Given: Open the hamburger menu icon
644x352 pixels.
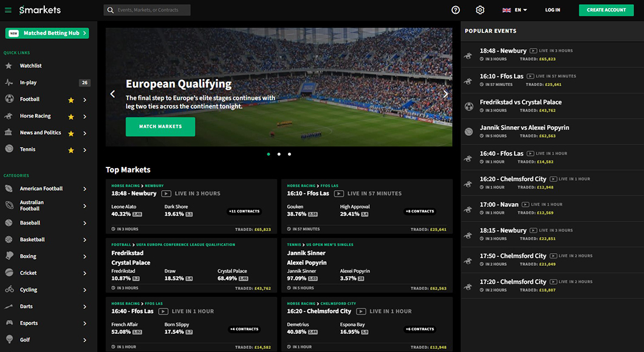Looking at the screenshot, I should (9, 10).
